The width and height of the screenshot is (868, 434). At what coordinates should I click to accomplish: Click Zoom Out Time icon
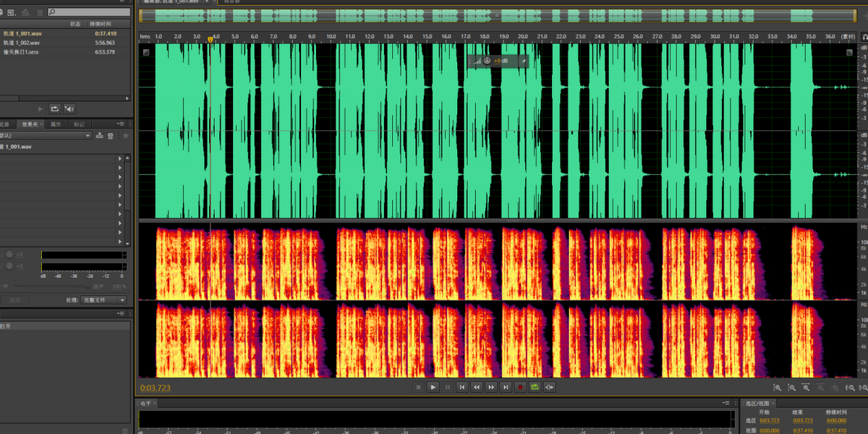[820, 388]
